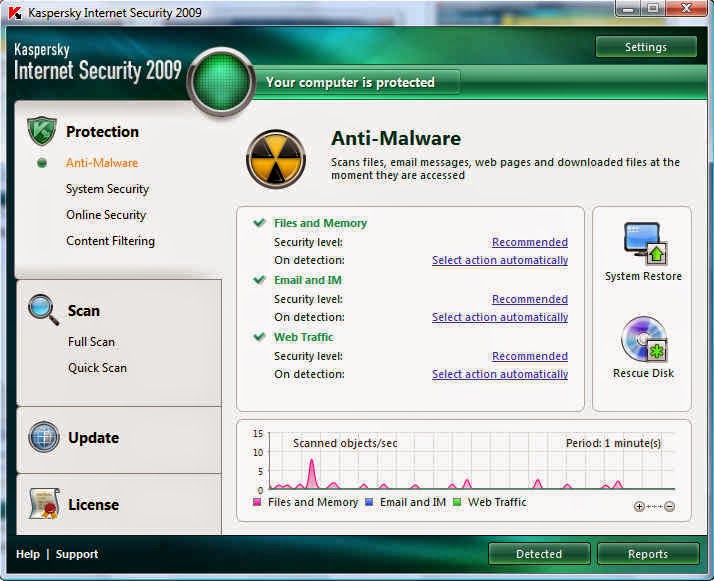Click the Anti-Malware panel title
Screen dimensions: 714x581
tap(396, 138)
